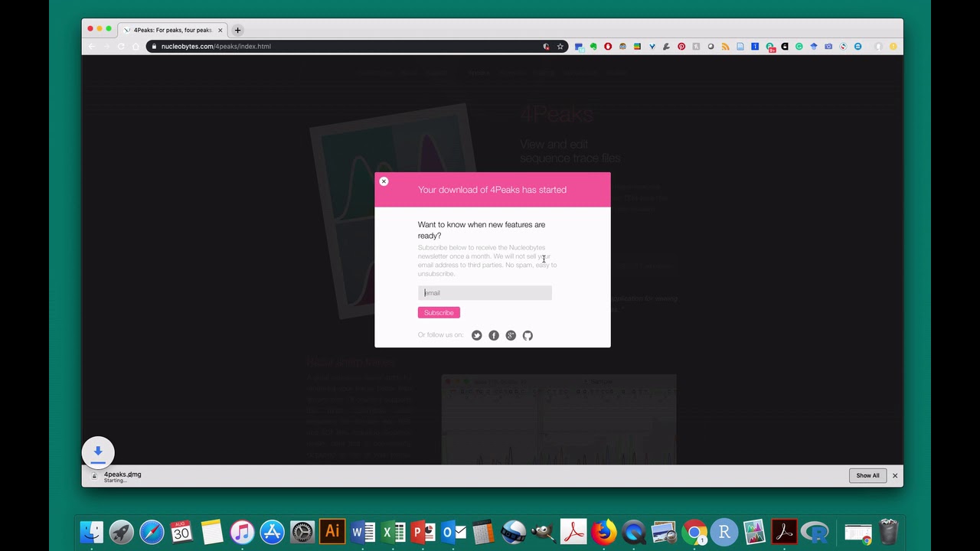Screen dimensions: 980x551
Task: Open the GitHub follow icon
Action: pos(528,335)
